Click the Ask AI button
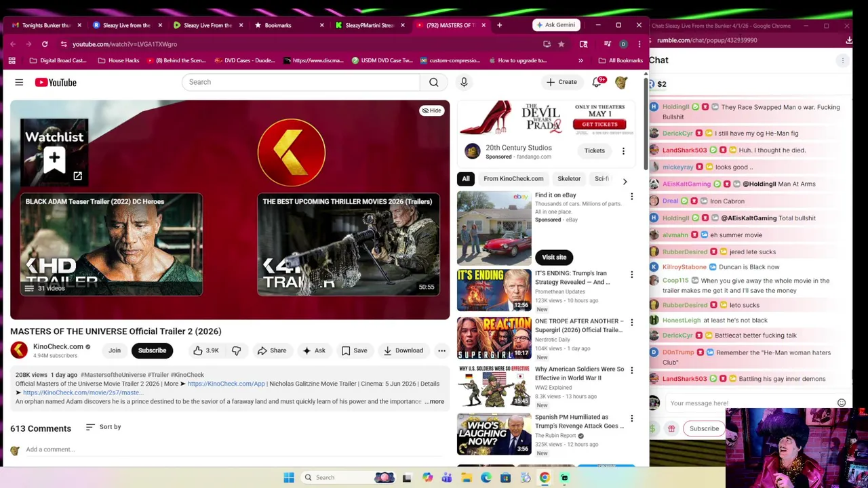The width and height of the screenshot is (868, 488). coord(314,350)
